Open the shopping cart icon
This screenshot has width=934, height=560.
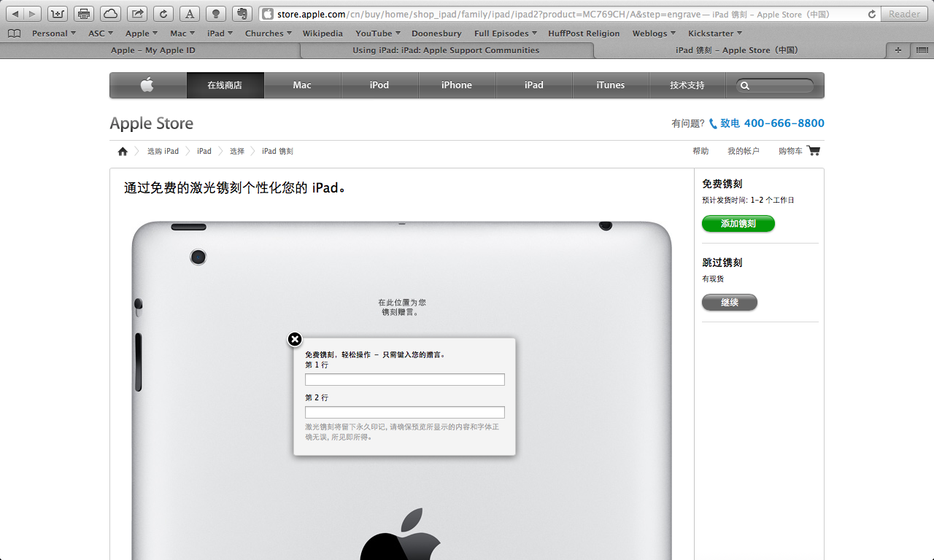click(x=814, y=151)
